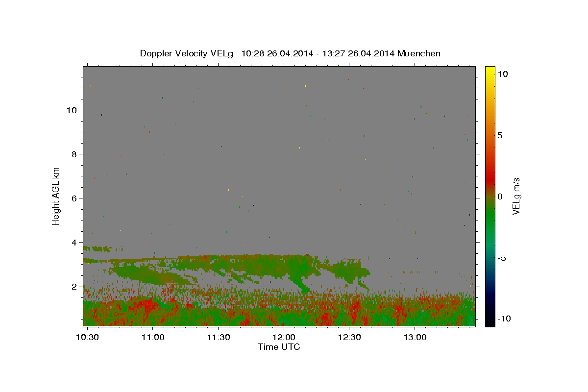Click the 13:00 time tick label
Screen dimensions: 588x392
[x=415, y=337]
